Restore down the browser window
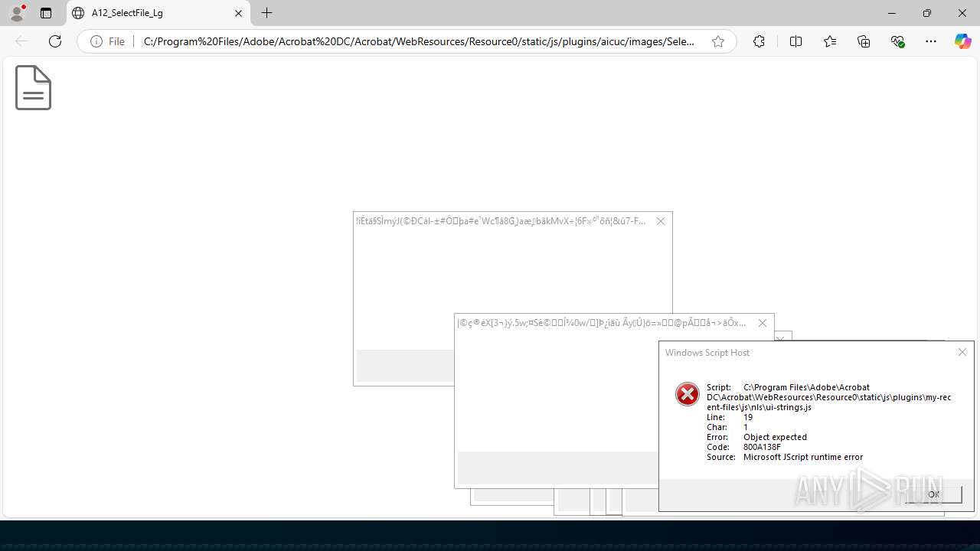Viewport: 980px width, 551px height. tap(927, 13)
